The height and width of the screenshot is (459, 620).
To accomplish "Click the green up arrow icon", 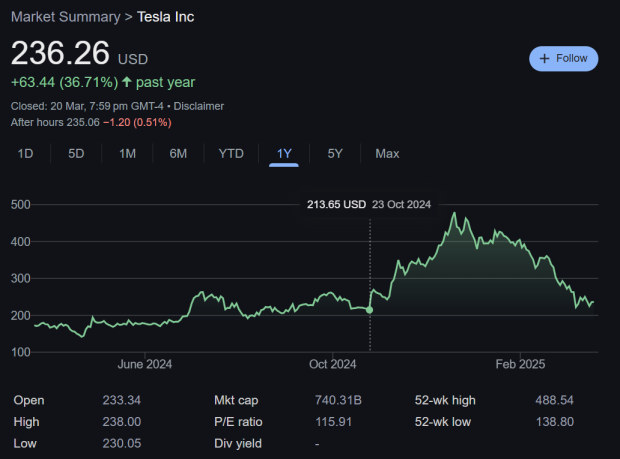I will coord(127,82).
